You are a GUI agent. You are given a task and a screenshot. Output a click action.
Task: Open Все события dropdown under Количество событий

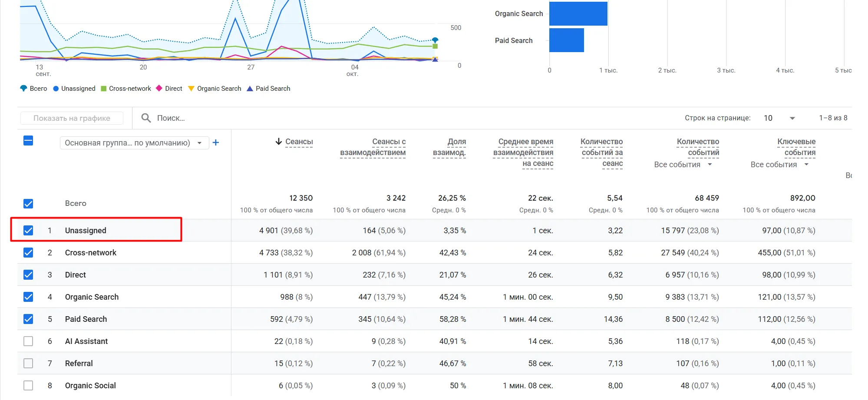coord(683,165)
